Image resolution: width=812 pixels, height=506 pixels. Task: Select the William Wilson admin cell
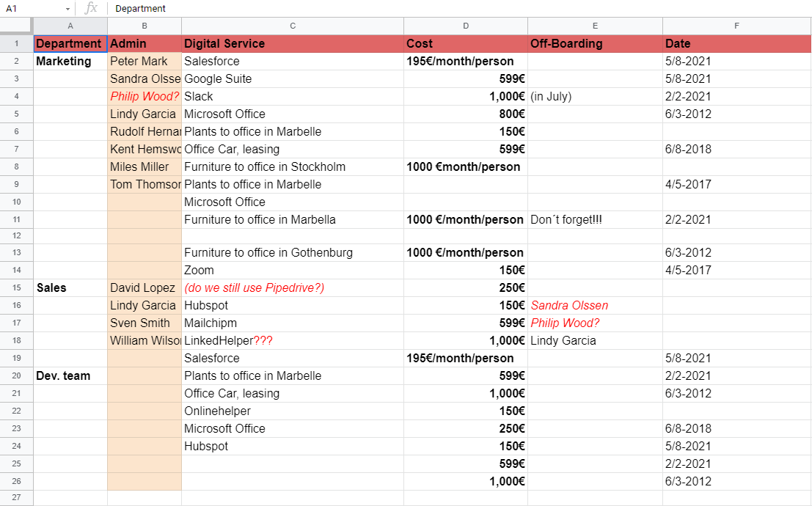pyautogui.click(x=145, y=341)
